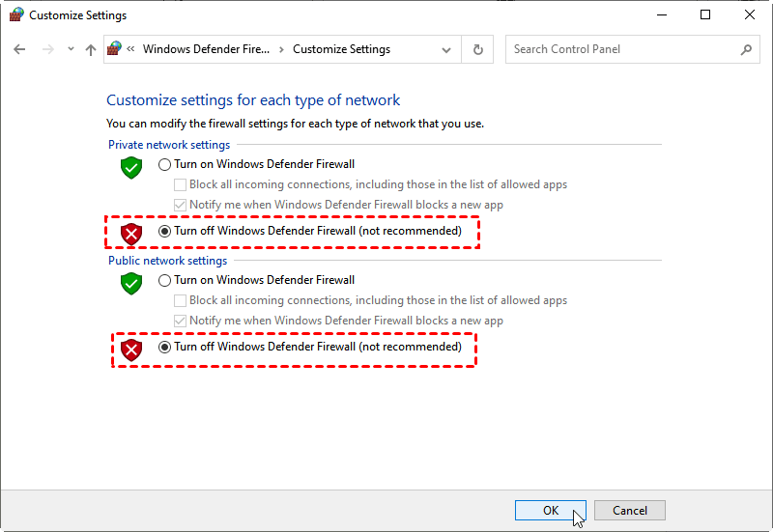Click the Forward navigation arrow

pyautogui.click(x=47, y=49)
